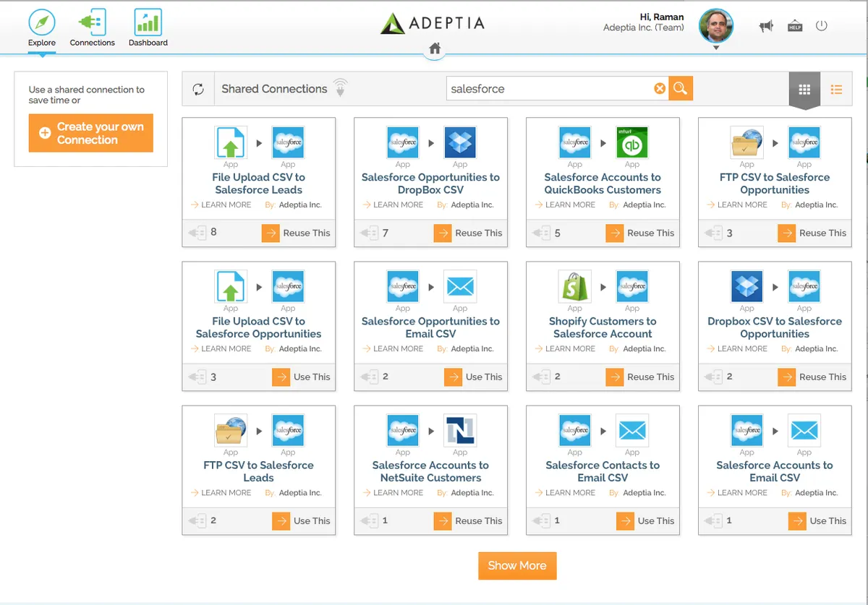Reuse File Upload CSV to Salesforce Leads
868x605 pixels.
pyautogui.click(x=296, y=233)
